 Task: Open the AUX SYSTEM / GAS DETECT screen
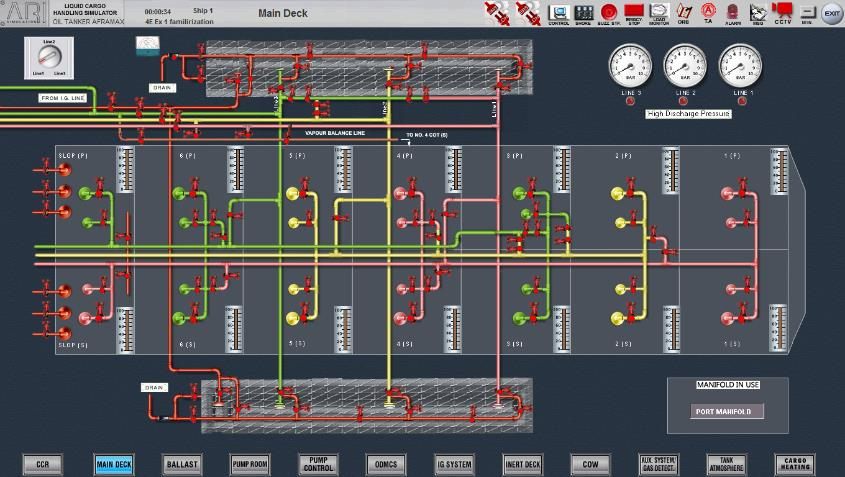659,464
